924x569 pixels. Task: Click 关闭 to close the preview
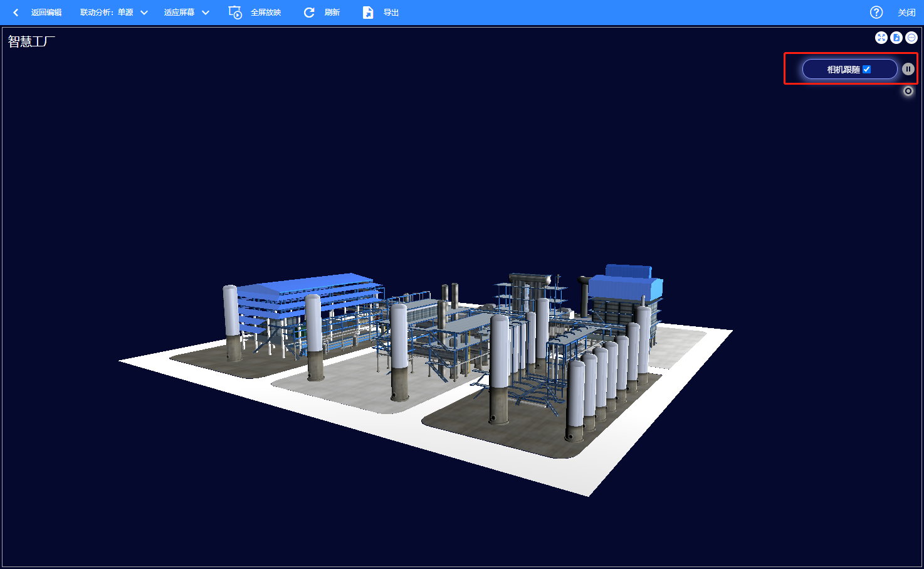(x=906, y=13)
